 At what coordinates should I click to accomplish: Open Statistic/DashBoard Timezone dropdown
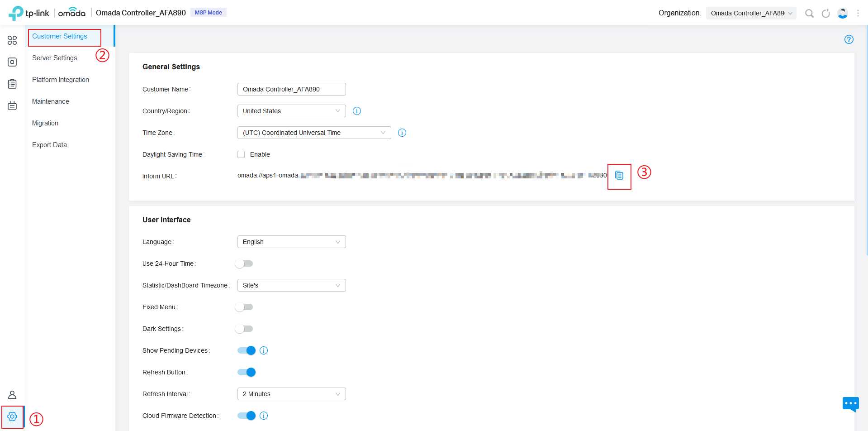click(x=292, y=285)
